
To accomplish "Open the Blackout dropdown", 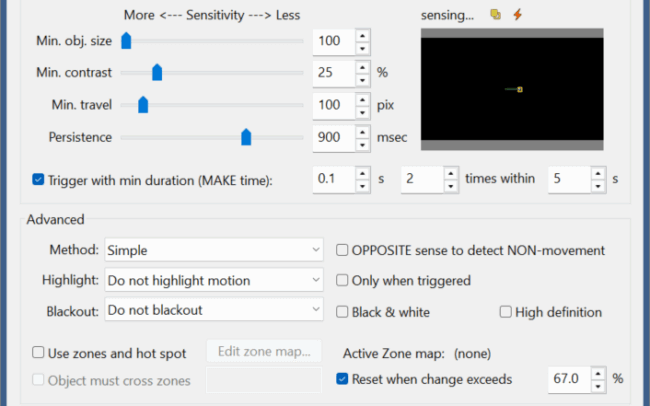I will (214, 311).
